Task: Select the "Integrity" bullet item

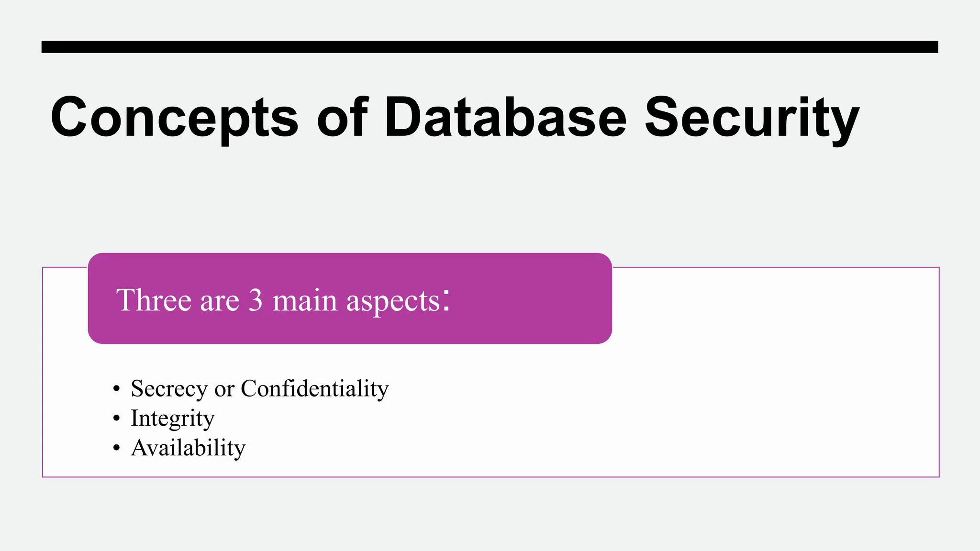Action: pyautogui.click(x=173, y=419)
